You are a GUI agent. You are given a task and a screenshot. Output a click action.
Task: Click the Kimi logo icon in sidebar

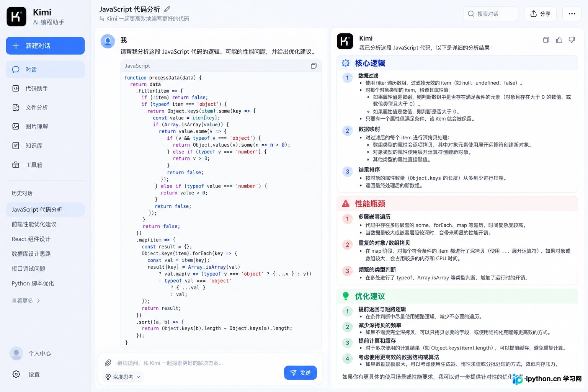click(x=16, y=16)
